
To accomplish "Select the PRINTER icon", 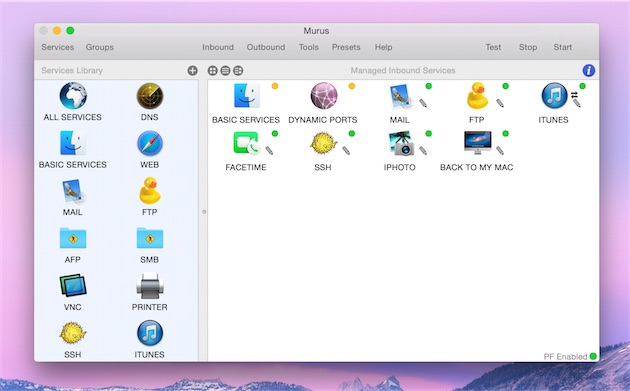I will coord(149,286).
